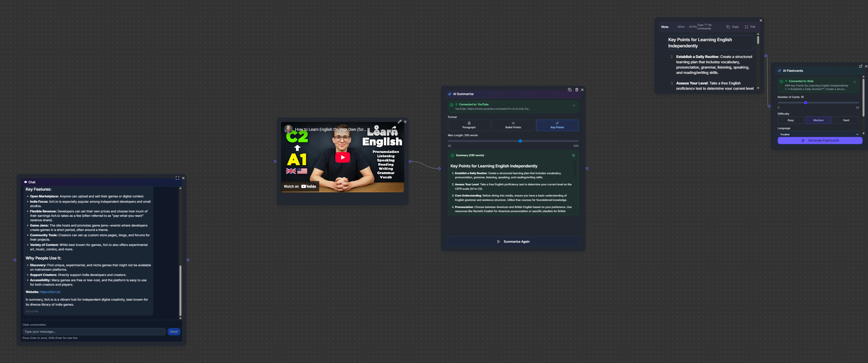Edit the YouTube video node
868x363 pixels.
400,121
